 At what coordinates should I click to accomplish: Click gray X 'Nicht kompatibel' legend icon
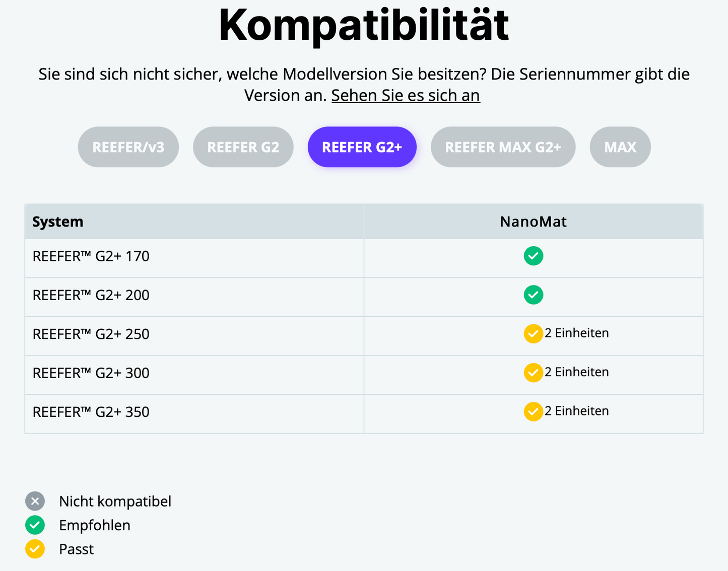click(35, 501)
